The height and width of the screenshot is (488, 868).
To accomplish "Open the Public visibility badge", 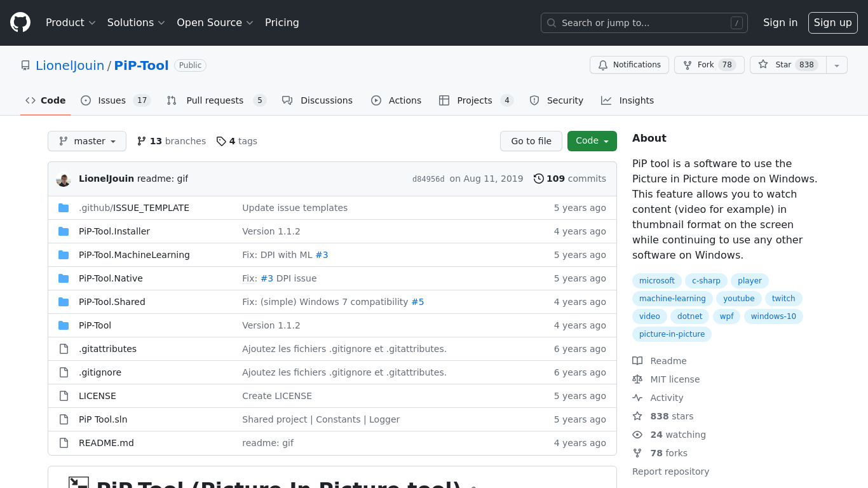I will pyautogui.click(x=190, y=65).
